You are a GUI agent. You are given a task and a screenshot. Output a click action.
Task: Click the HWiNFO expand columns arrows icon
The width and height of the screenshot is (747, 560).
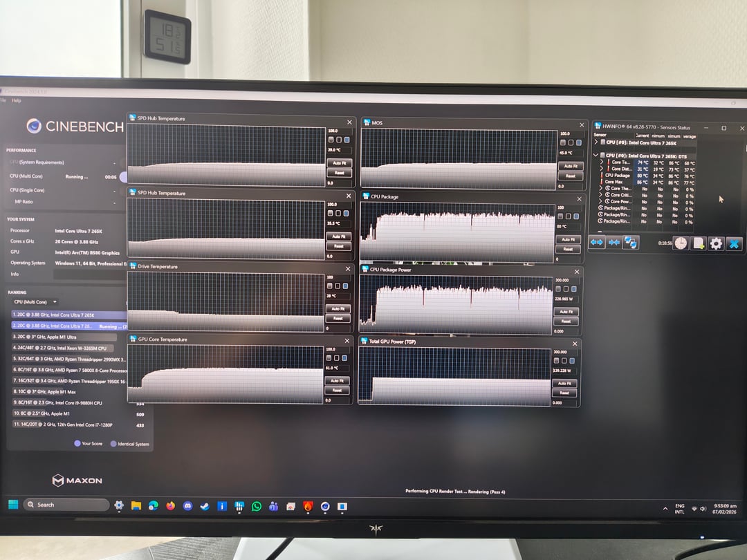coord(597,243)
